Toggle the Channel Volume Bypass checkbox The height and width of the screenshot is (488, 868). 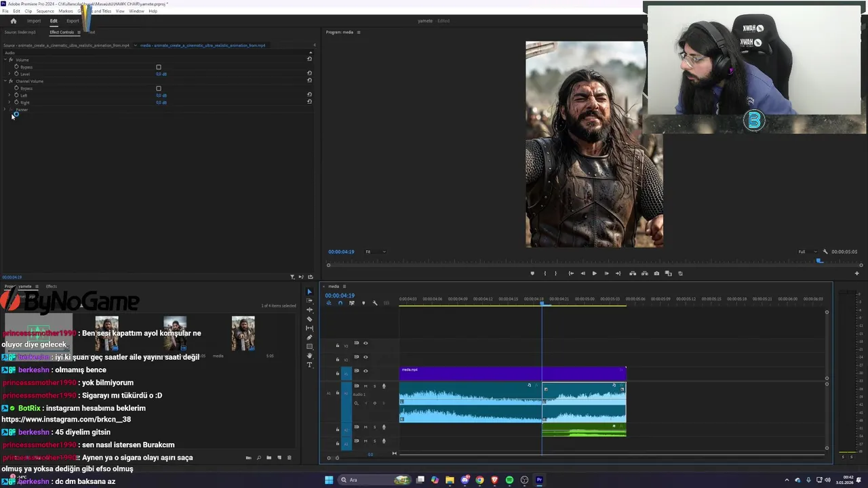pyautogui.click(x=159, y=88)
